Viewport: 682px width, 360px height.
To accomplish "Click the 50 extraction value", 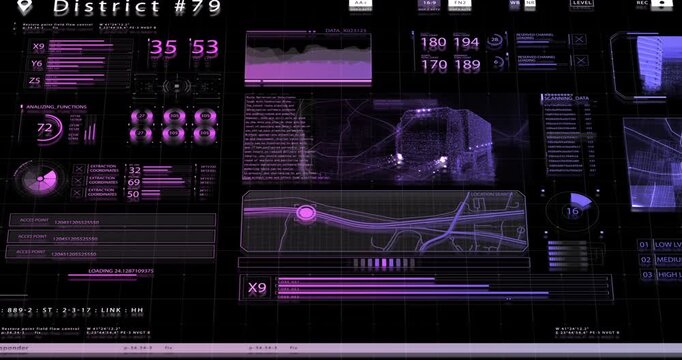I will 133,194.
